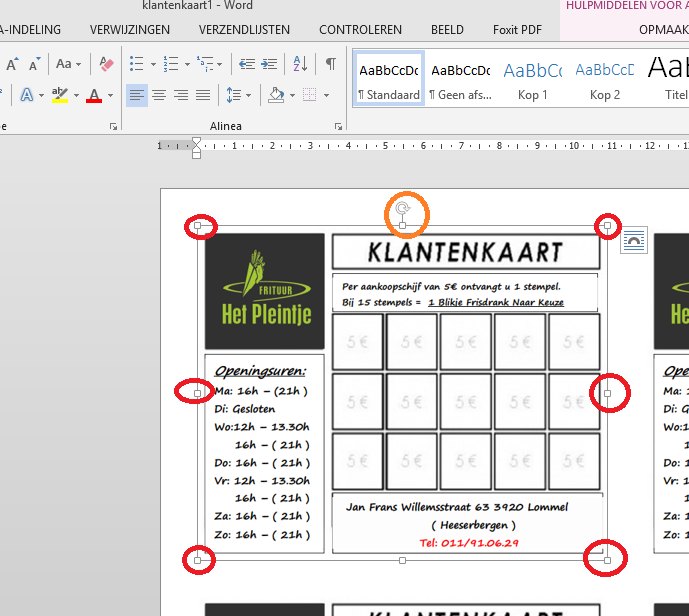Apply the Titel style
This screenshot has height=616, width=689.
pos(666,79)
